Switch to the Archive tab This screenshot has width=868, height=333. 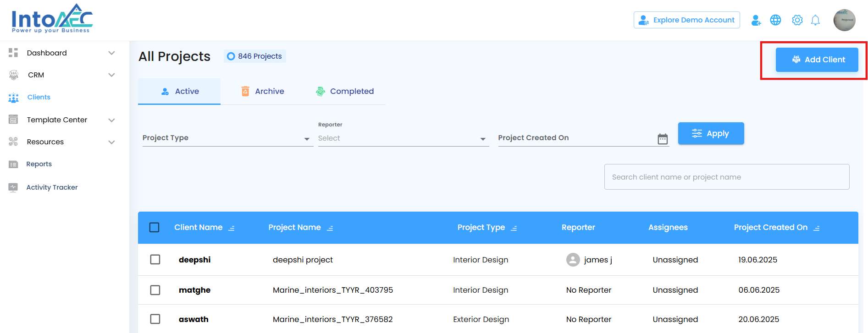[263, 91]
